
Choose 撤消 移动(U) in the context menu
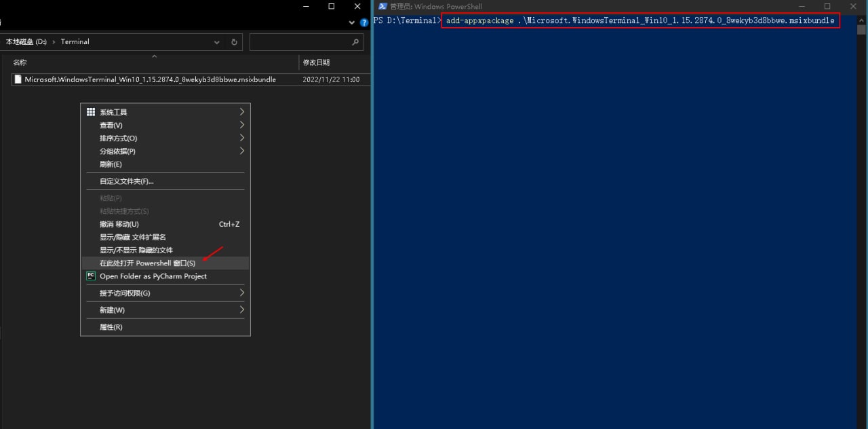tap(165, 224)
